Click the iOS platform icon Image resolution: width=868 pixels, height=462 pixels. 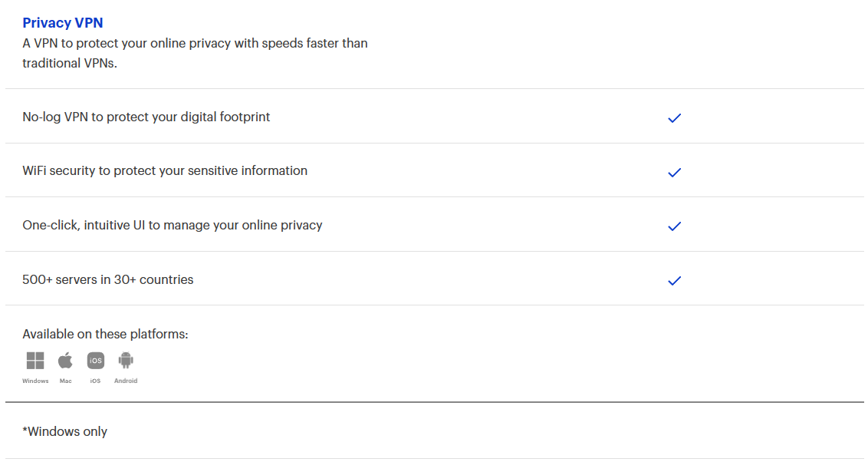pyautogui.click(x=96, y=361)
